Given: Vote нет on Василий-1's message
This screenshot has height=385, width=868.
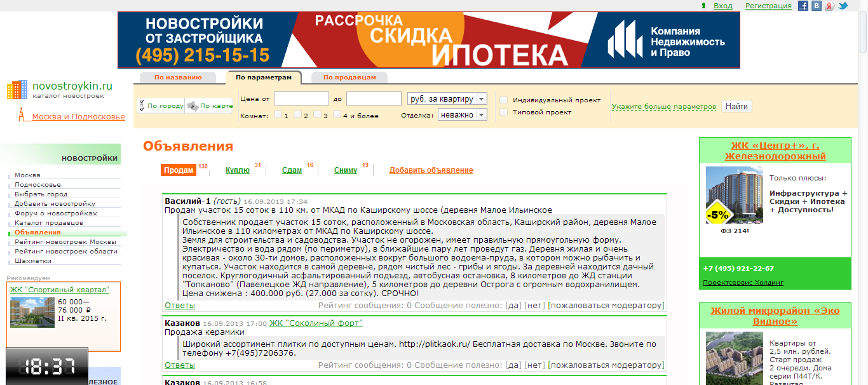Looking at the screenshot, I should tap(534, 306).
